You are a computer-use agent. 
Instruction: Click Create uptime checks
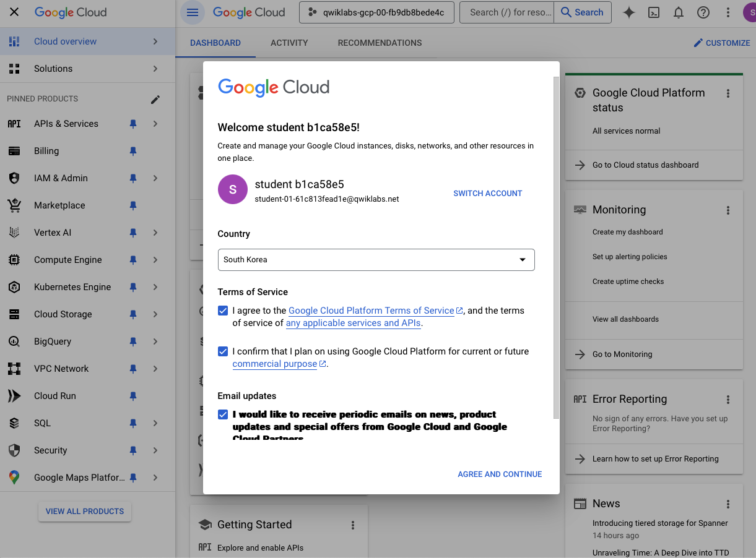pyautogui.click(x=628, y=281)
